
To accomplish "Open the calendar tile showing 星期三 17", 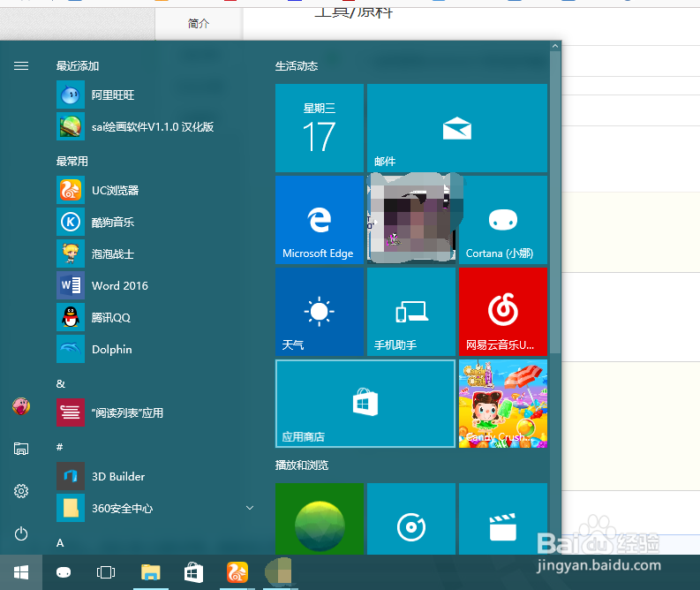I will pos(320,128).
